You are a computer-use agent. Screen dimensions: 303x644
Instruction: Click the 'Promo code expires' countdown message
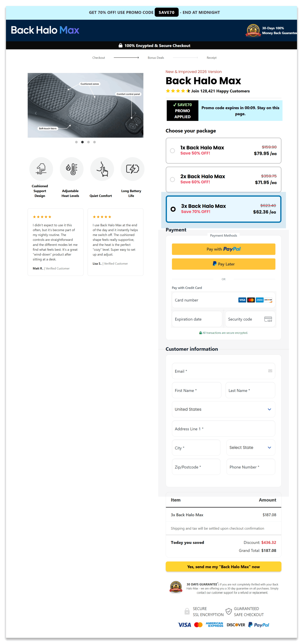[240, 111]
